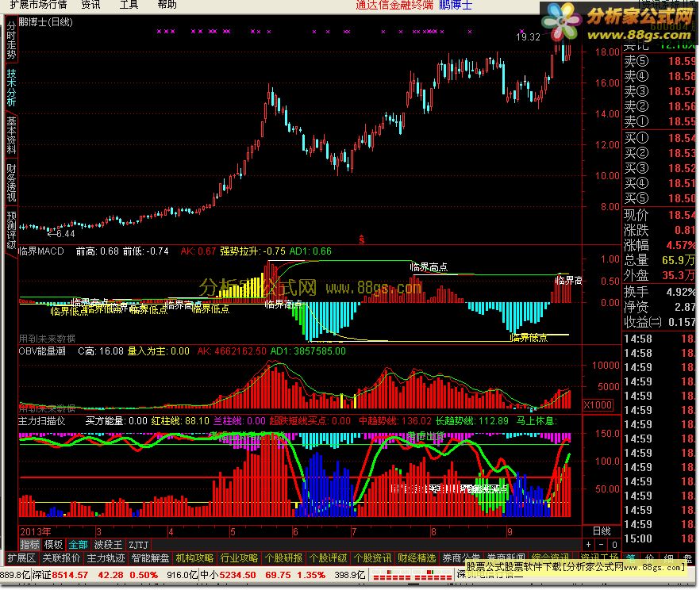The image size is (700, 590).
Task: Click the minus zoom-out chart button
Action: [x=601, y=545]
